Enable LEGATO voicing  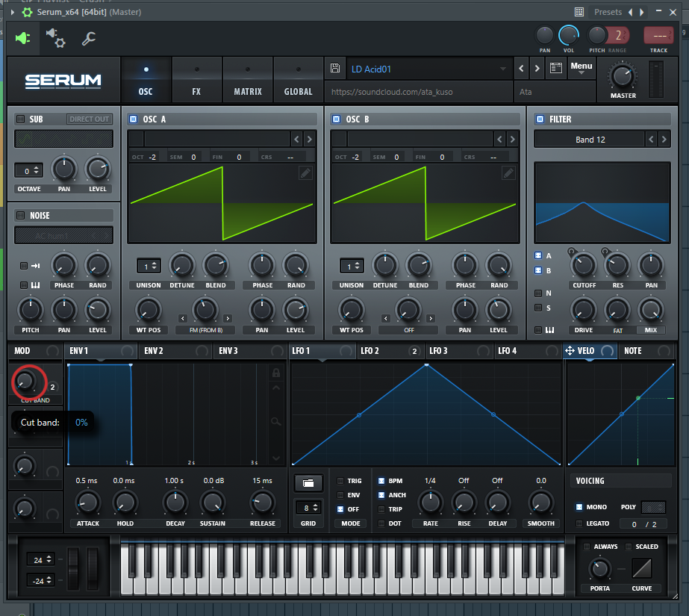click(579, 523)
